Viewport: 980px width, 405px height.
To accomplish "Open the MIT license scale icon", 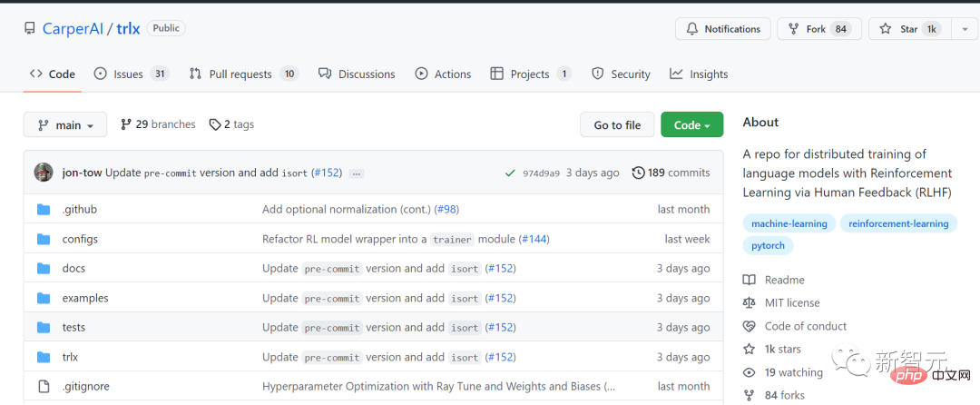I will point(750,303).
